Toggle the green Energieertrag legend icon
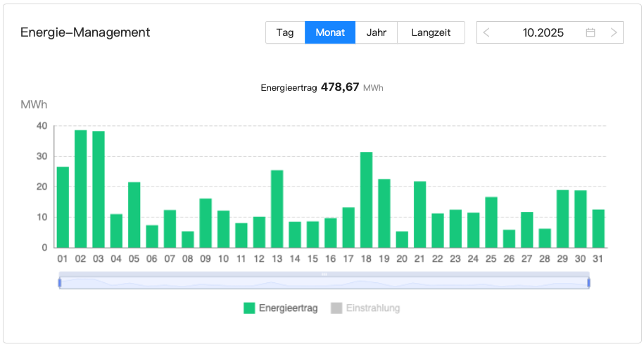Screen dimensions: 644x347 click(249, 308)
